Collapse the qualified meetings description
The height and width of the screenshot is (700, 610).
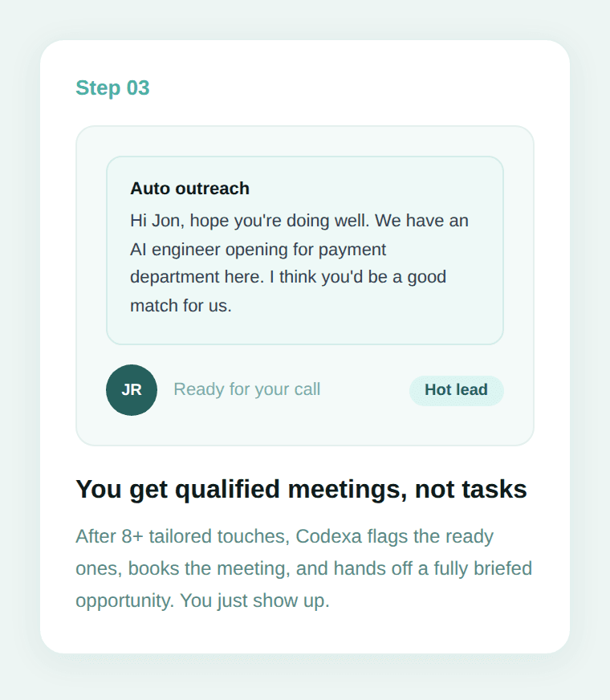303,568
